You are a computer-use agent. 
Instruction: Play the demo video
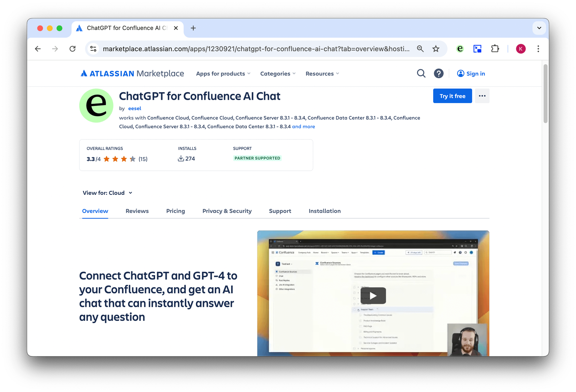[373, 296]
